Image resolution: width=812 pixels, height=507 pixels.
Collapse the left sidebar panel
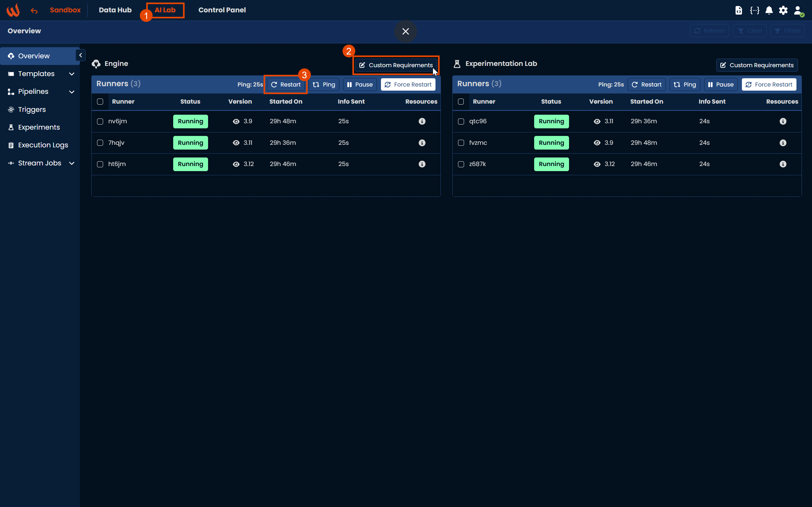[x=81, y=55]
